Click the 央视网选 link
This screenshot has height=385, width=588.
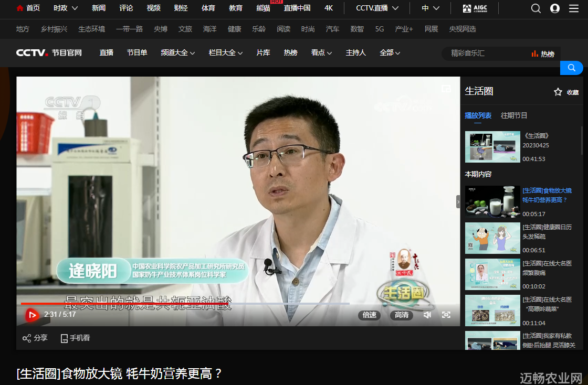[x=463, y=29]
